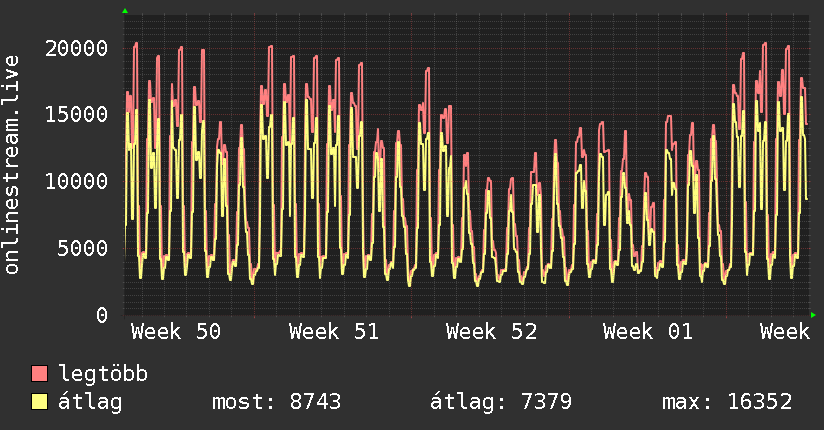Click the legtöbb legend label text
The height and width of the screenshot is (430, 824).
coord(104,374)
